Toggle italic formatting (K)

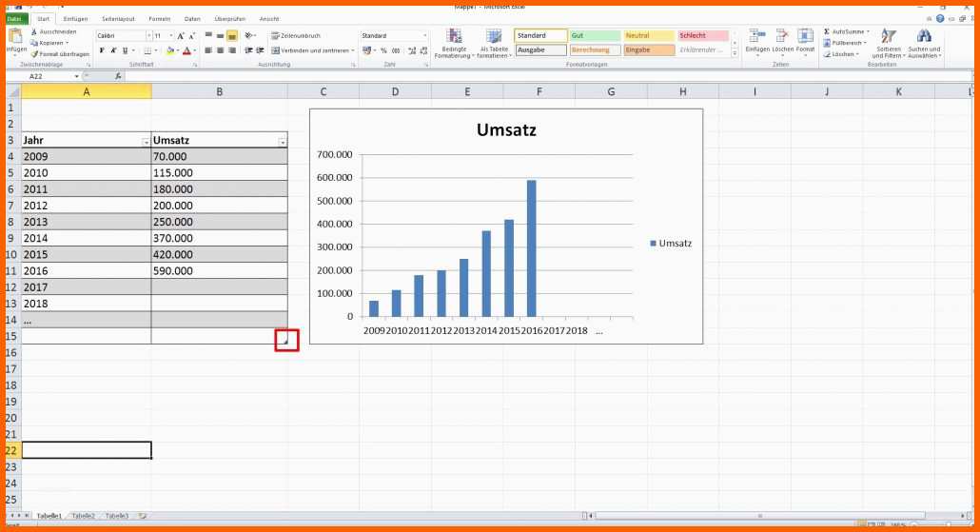[113, 50]
